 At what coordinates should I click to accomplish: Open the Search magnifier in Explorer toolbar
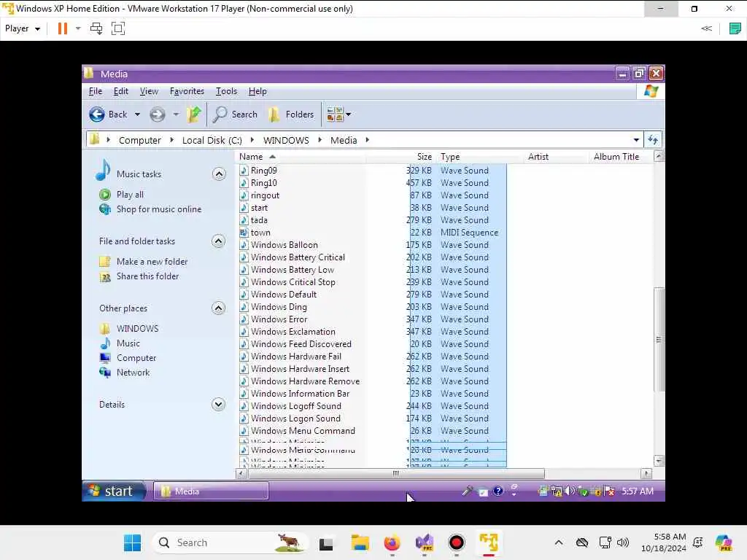point(220,114)
